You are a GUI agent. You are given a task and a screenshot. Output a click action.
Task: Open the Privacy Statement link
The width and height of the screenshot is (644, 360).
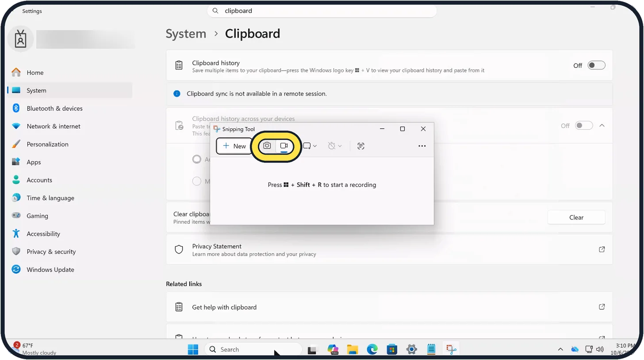pyautogui.click(x=389, y=250)
